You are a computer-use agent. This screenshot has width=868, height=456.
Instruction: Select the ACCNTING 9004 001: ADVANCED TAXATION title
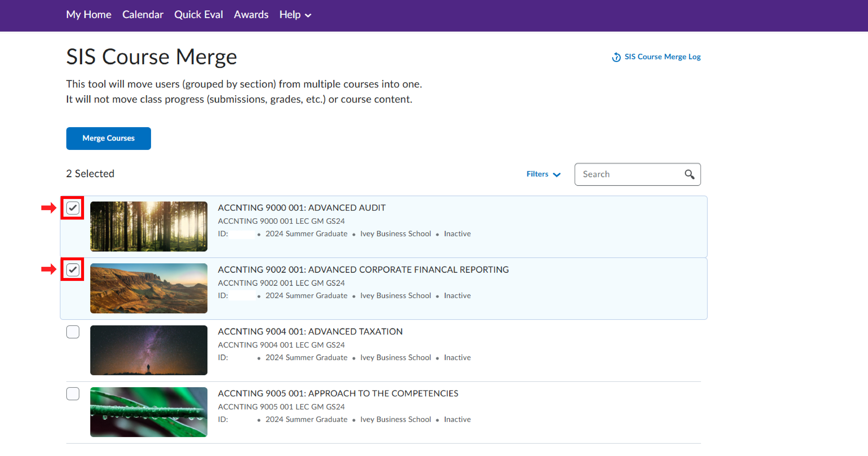310,332
